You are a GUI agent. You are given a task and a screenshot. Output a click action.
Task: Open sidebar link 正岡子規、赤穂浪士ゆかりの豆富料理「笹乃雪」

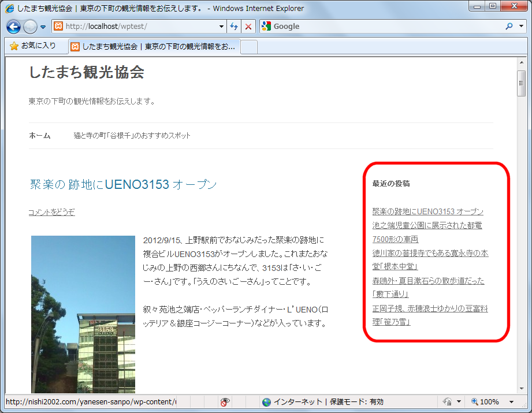430,315
